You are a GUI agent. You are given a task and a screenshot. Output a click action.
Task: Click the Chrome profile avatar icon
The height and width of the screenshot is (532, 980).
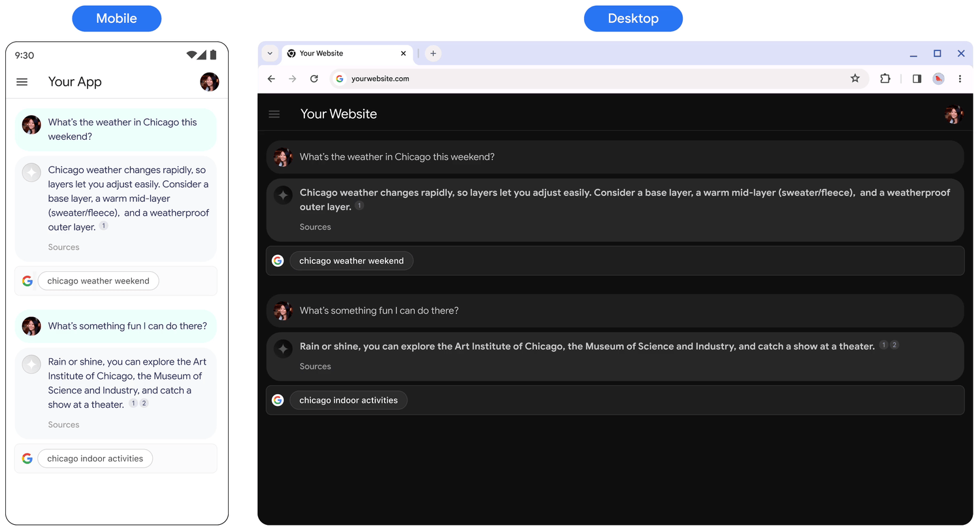point(938,78)
